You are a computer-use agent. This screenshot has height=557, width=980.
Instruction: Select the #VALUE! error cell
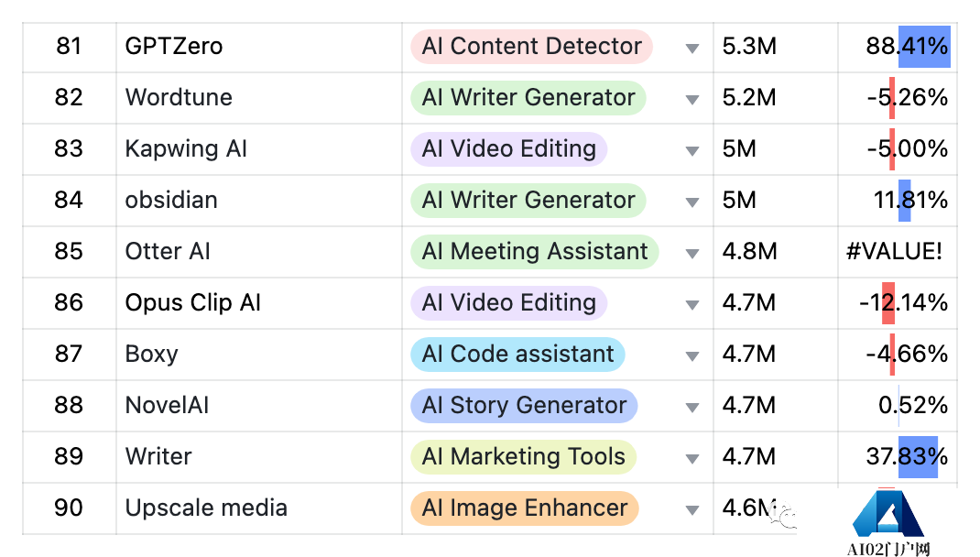pyautogui.click(x=898, y=252)
